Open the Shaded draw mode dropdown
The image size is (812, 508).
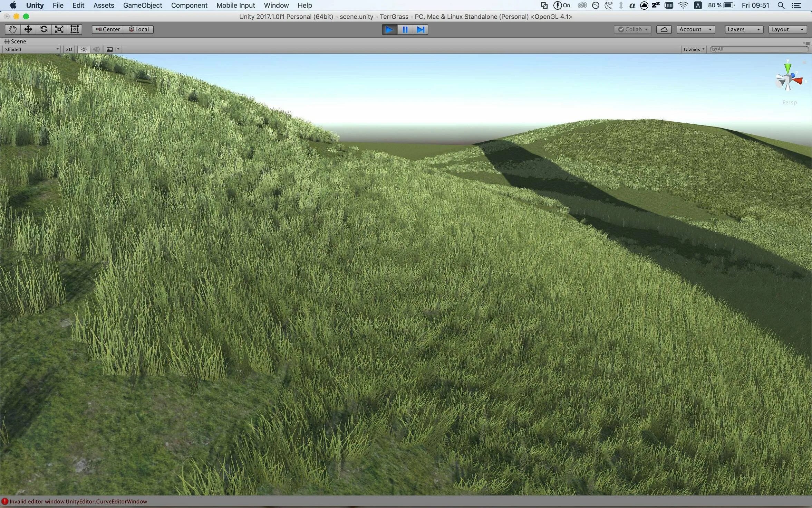(x=32, y=49)
